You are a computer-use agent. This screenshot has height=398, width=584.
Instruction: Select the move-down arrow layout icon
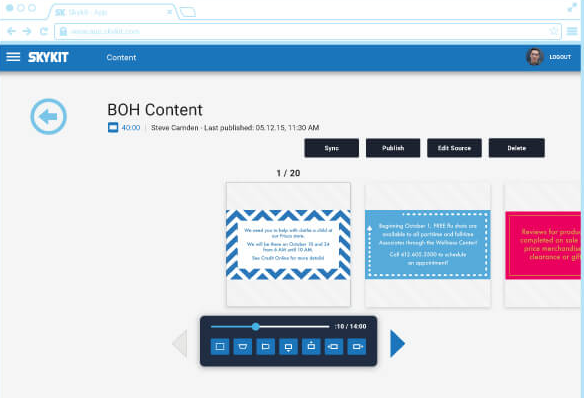[x=288, y=347]
